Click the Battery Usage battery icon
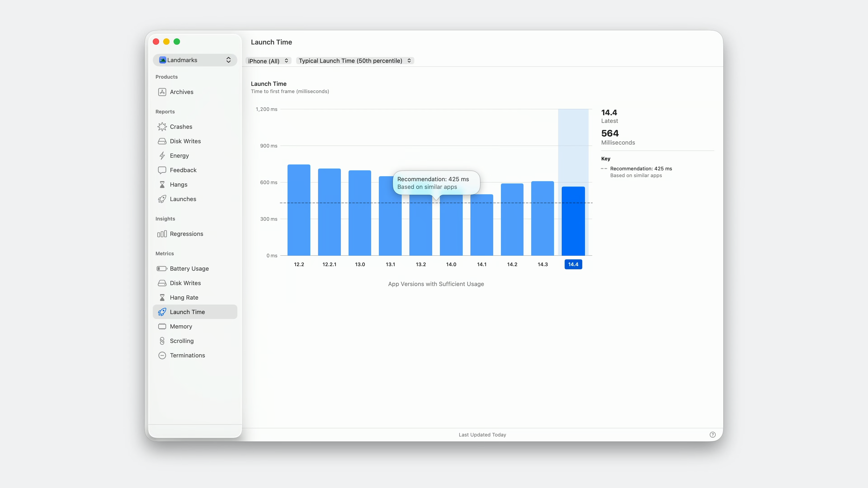868x488 pixels. [162, 268]
